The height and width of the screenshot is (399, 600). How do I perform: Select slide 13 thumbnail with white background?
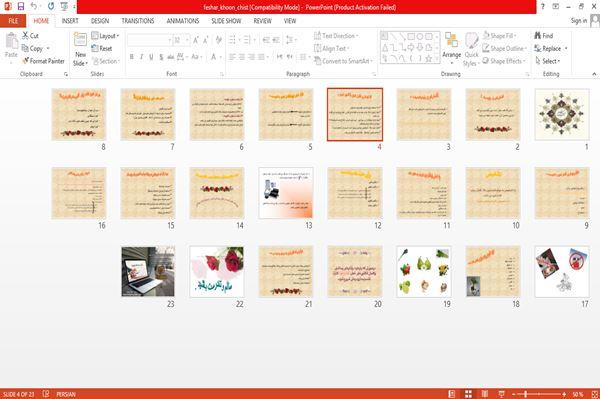(x=286, y=193)
